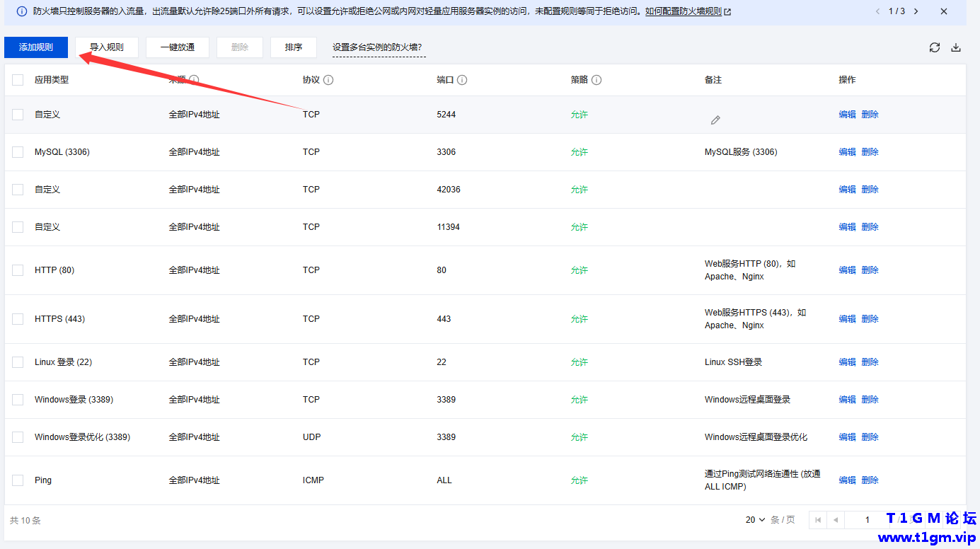Click the info icon next to 协议
980x549 pixels.
[x=328, y=80]
